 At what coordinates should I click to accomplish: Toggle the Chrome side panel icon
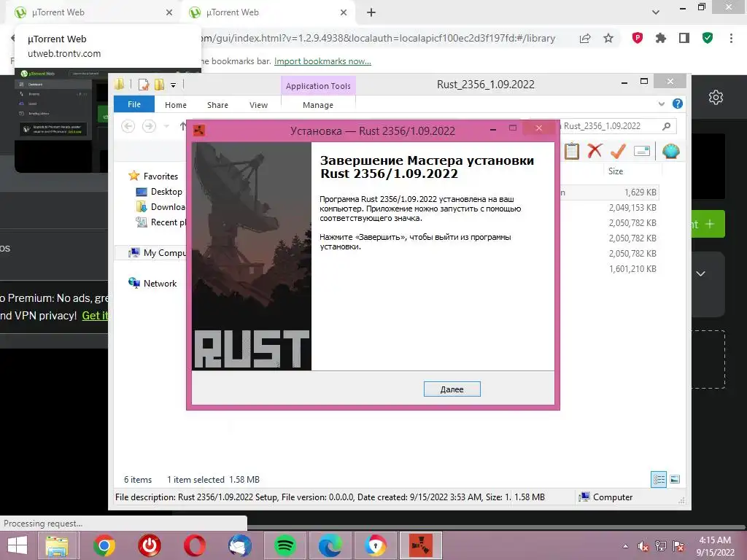point(684,38)
